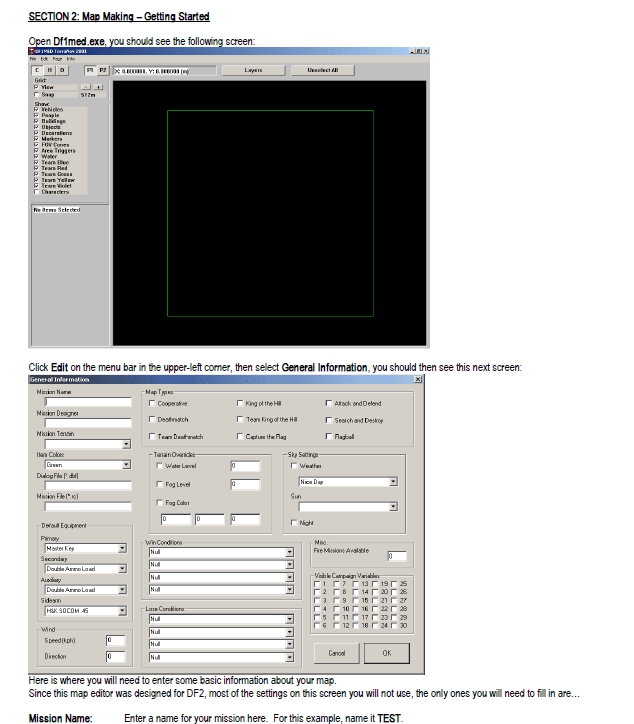Check the Team Deathmatch map type
Viewport: 634px width, 724px height.
click(152, 436)
